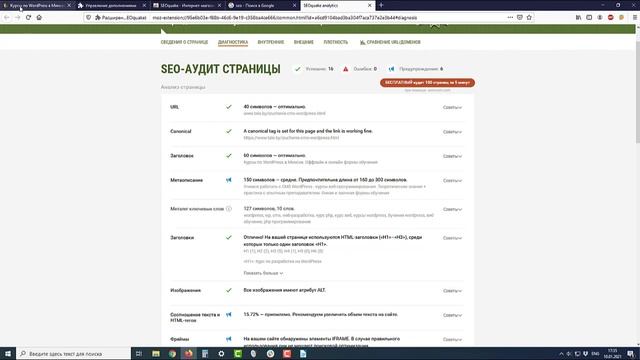The height and width of the screenshot is (360, 640).
Task: Click the blue warnings megaphone icon in summary
Action: (391, 69)
